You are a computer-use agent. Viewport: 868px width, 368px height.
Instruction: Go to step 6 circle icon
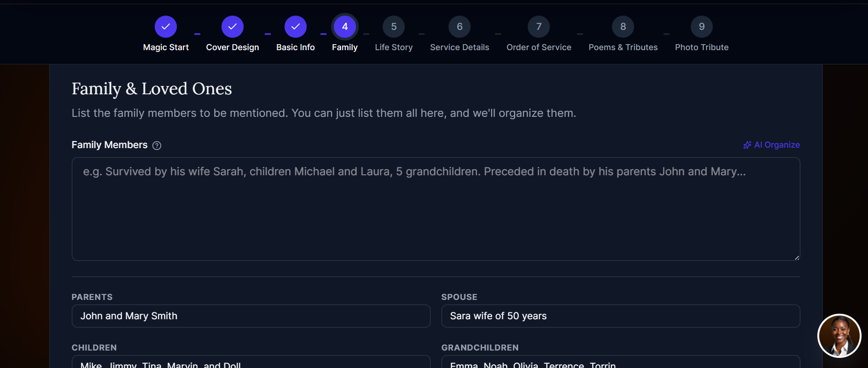(x=460, y=27)
